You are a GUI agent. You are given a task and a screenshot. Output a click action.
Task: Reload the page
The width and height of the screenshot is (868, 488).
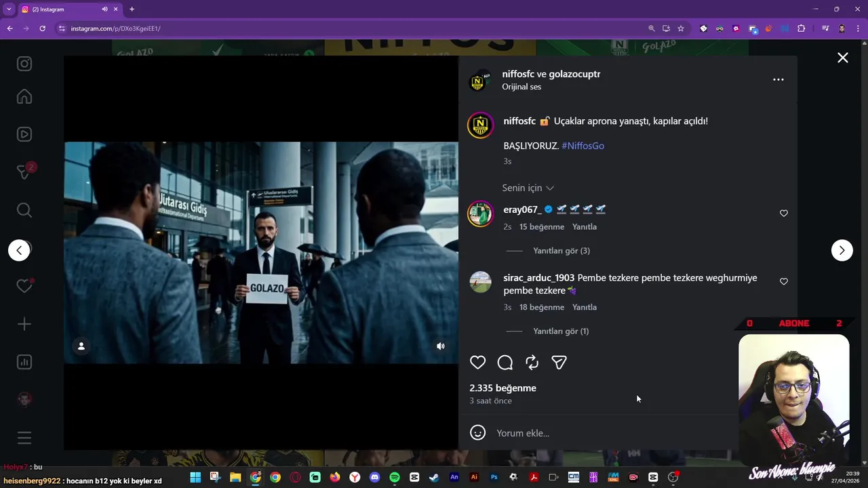tap(42, 28)
